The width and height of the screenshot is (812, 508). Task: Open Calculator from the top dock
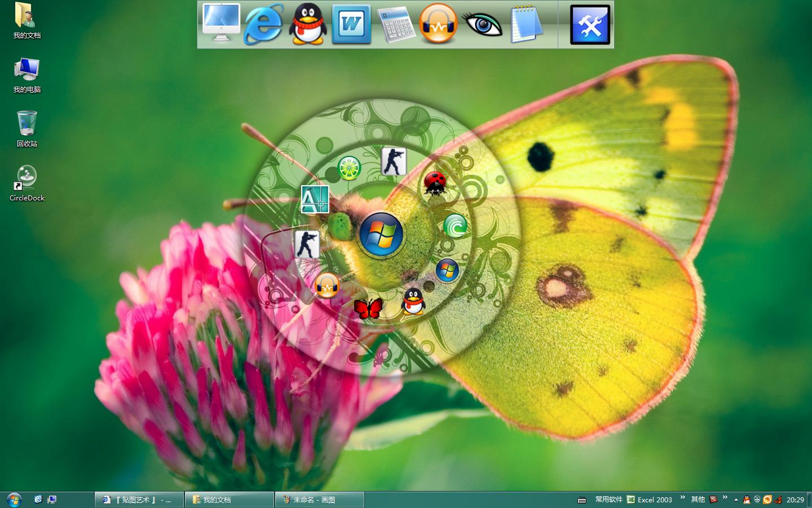tap(396, 24)
